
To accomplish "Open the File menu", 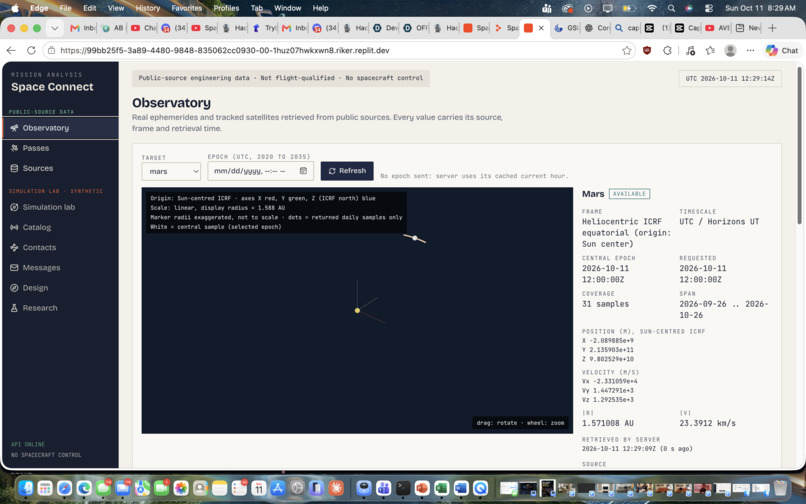I will (x=65, y=8).
